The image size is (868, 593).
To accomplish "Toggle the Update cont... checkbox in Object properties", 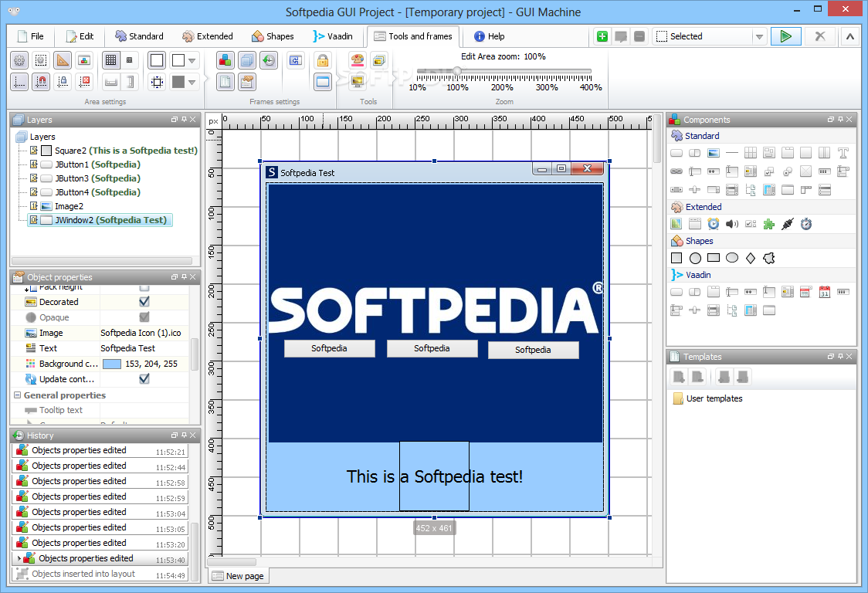I will (x=144, y=378).
